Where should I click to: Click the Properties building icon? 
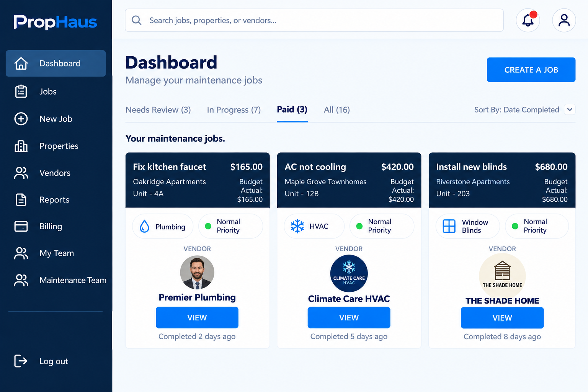(21, 146)
